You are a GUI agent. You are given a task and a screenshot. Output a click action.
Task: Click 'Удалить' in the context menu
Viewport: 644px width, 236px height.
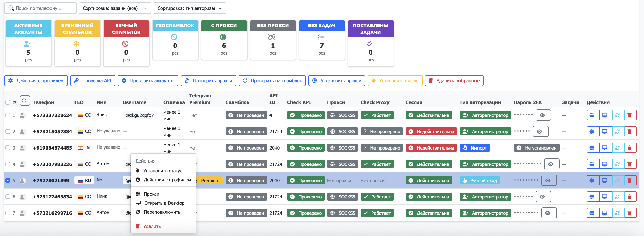tap(152, 226)
